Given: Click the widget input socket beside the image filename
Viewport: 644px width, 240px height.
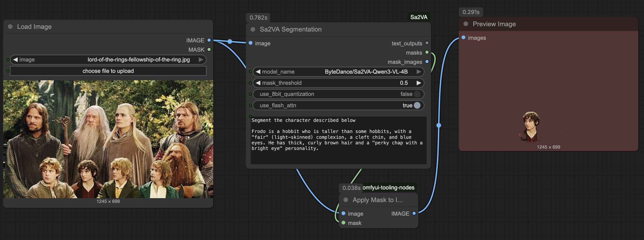Looking at the screenshot, I should point(8,60).
